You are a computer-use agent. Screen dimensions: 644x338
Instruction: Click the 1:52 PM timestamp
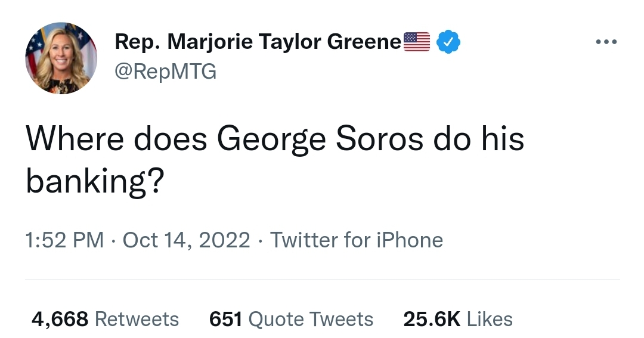pos(64,240)
